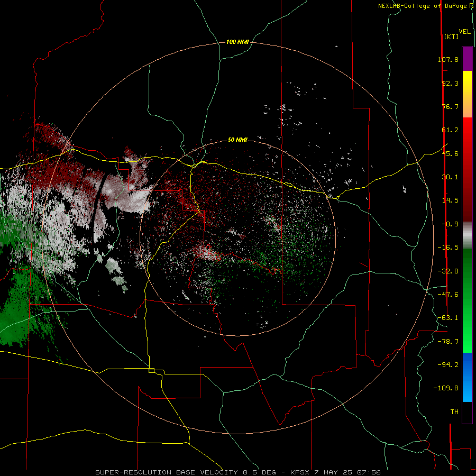The height and width of the screenshot is (476, 476).
Task: Click the 14.5 velocity scale value
Action: [450, 200]
